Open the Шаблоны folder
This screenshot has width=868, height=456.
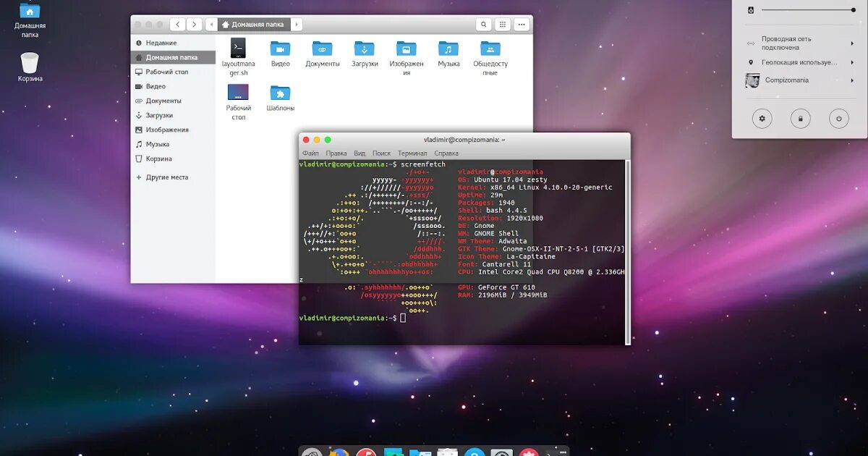[x=280, y=98]
